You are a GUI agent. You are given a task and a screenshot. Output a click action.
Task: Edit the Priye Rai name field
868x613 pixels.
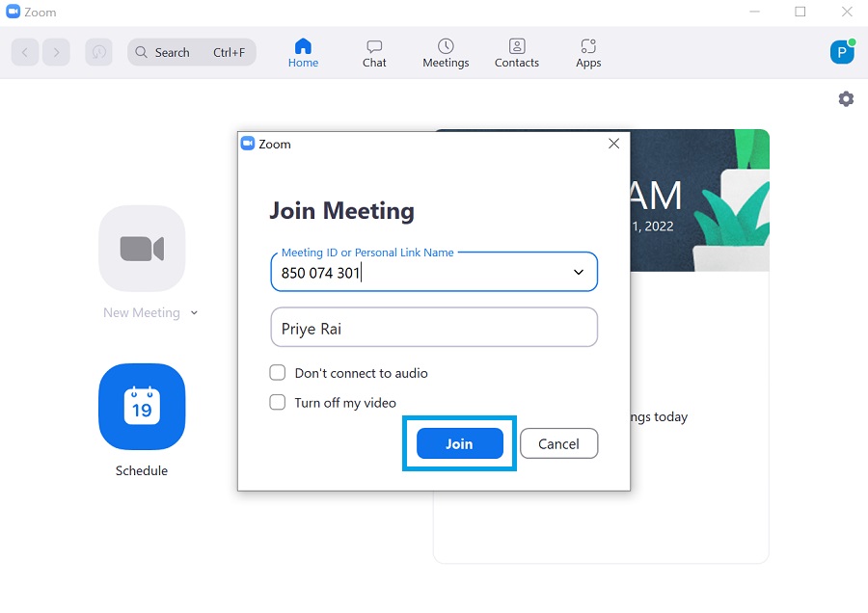click(x=433, y=328)
